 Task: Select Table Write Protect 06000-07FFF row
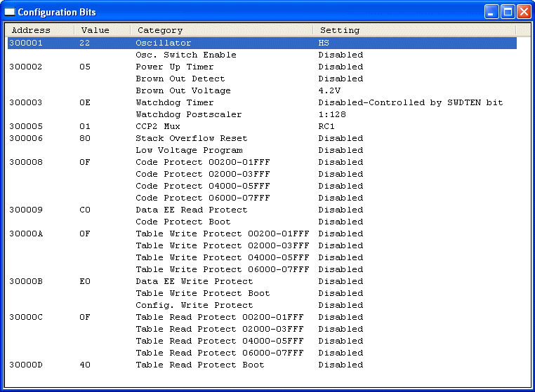point(262,269)
